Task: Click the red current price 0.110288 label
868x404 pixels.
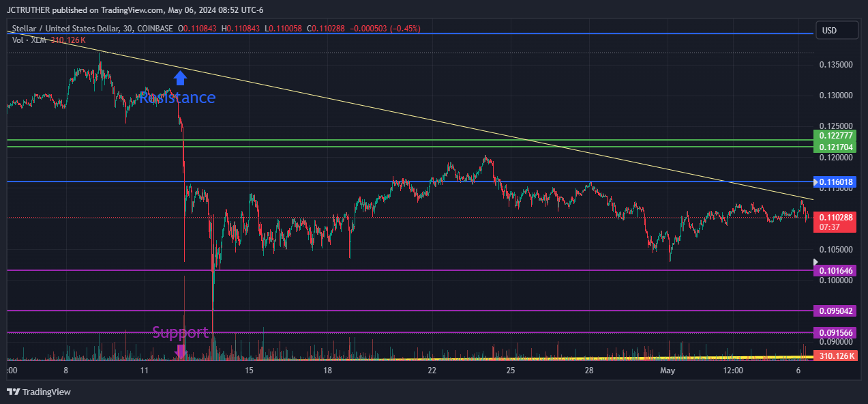Action: (835, 222)
